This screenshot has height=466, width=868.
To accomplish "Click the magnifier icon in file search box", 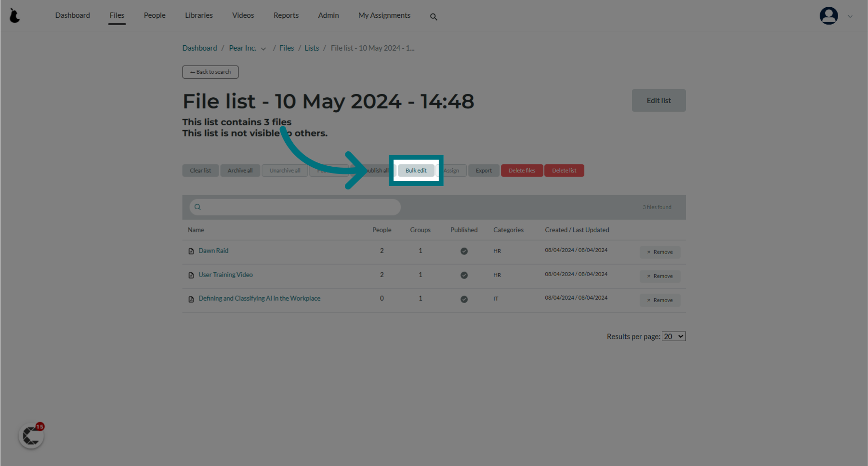I will pos(197,207).
